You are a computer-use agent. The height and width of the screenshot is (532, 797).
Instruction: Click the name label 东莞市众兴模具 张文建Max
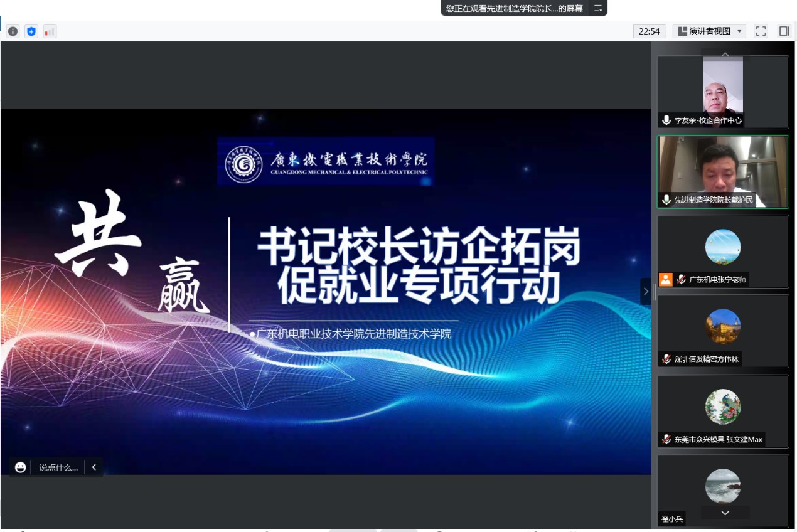[718, 439]
